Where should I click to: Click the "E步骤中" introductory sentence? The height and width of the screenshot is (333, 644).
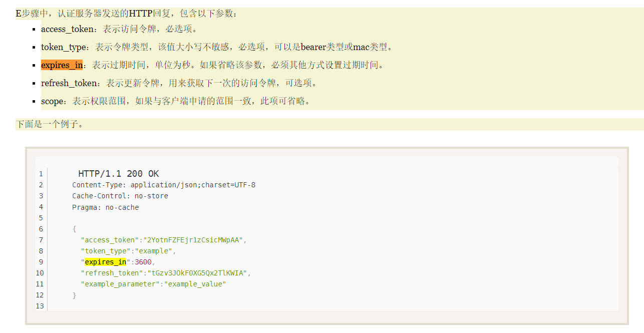[x=127, y=14]
